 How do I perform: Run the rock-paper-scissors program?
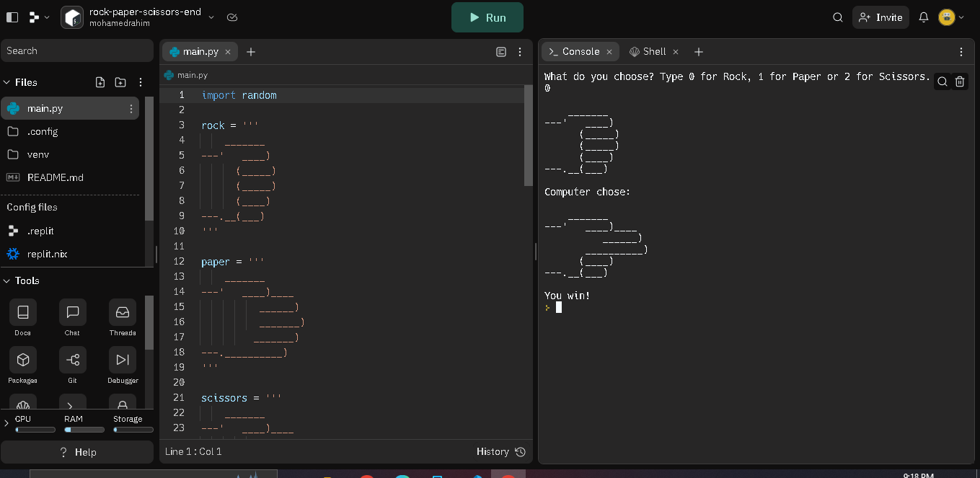point(487,17)
